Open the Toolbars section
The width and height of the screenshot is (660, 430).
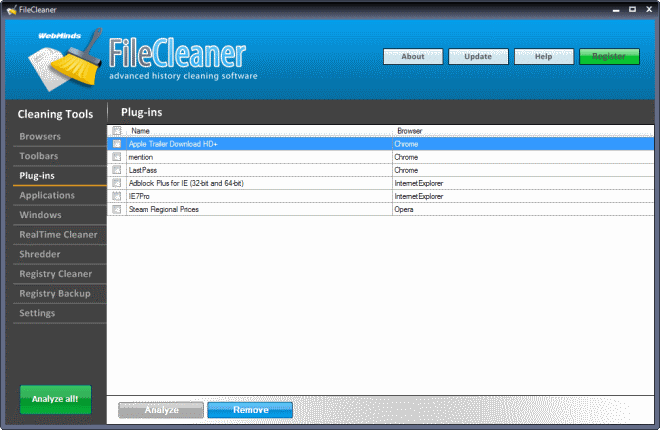click(39, 156)
